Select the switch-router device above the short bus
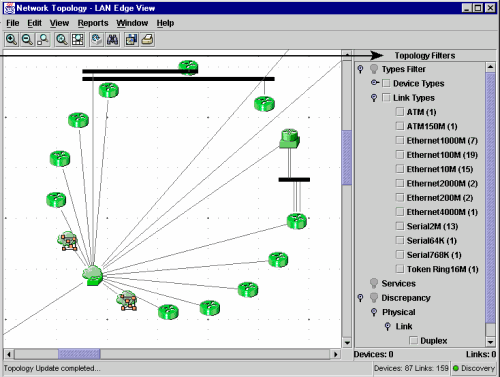This screenshot has width=500, height=377. pos(289,138)
